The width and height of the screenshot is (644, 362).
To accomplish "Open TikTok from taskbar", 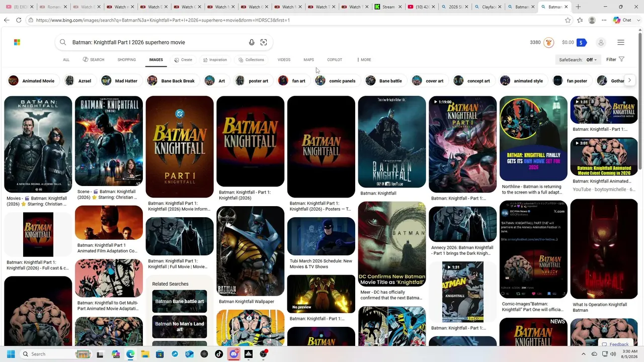I will [x=219, y=354].
